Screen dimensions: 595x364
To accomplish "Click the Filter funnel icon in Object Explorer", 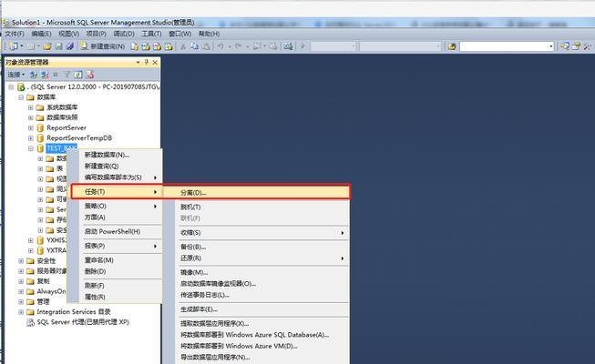I will pyautogui.click(x=67, y=75).
